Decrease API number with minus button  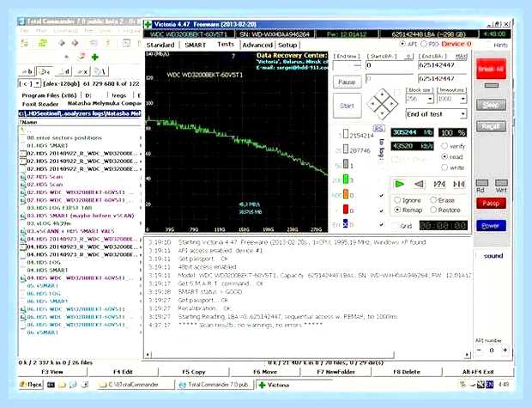479,350
